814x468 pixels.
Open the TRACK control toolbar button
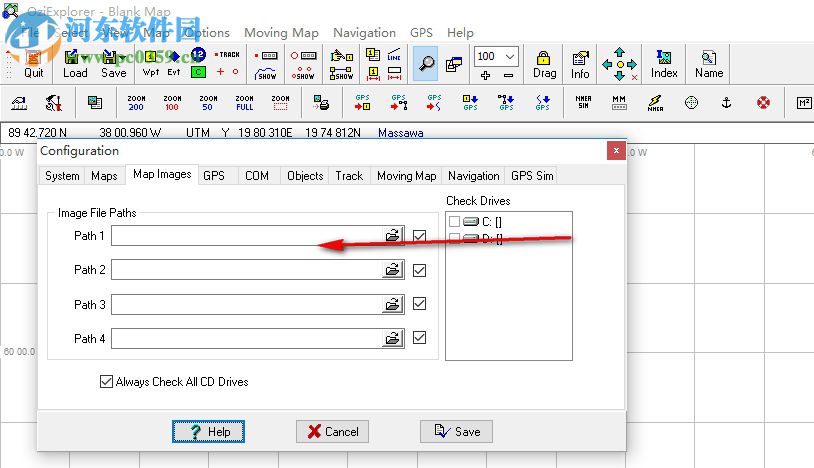point(227,54)
